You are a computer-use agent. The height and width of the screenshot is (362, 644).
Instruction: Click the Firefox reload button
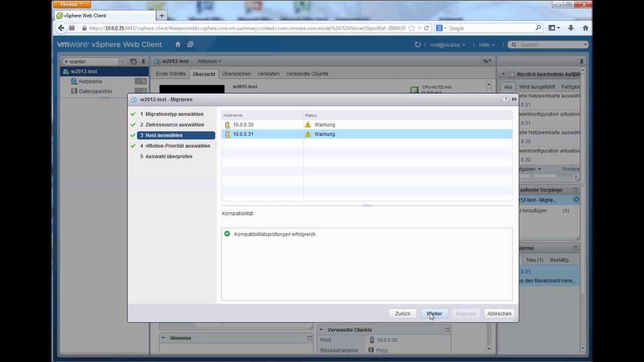pyautogui.click(x=427, y=28)
